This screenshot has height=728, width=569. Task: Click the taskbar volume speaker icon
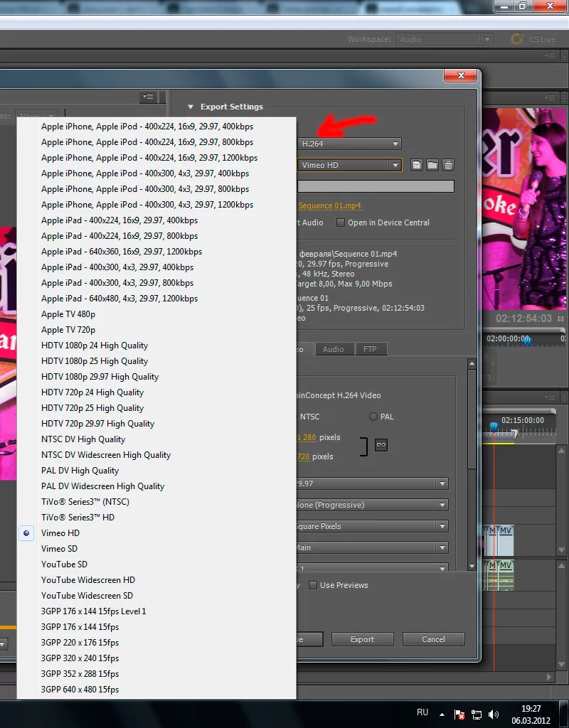tap(494, 714)
